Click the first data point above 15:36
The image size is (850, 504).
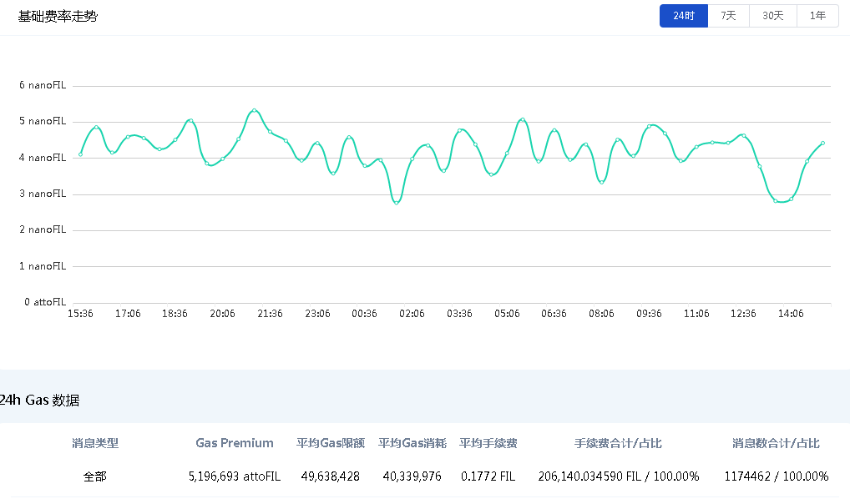(81, 154)
